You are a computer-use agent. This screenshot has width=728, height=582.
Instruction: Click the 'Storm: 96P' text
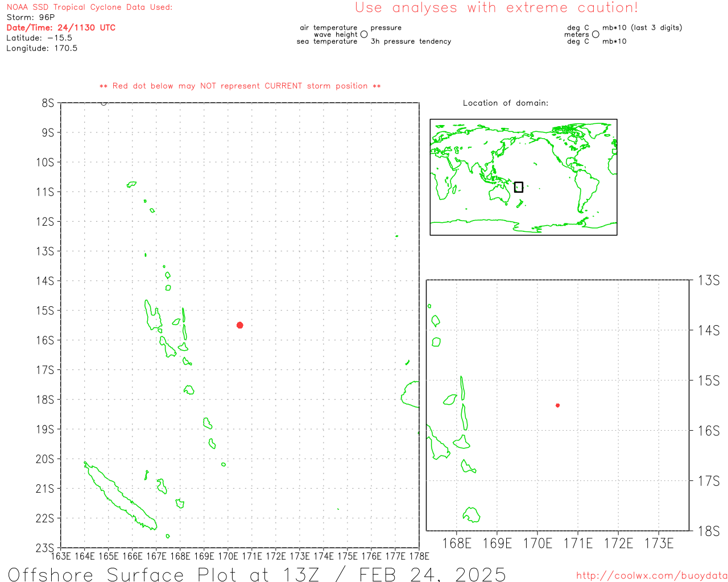pos(31,18)
